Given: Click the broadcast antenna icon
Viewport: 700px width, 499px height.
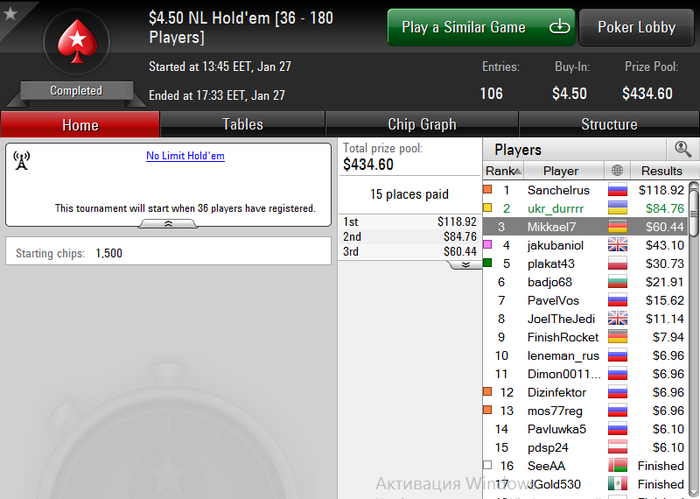Looking at the screenshot, I should pos(21,161).
